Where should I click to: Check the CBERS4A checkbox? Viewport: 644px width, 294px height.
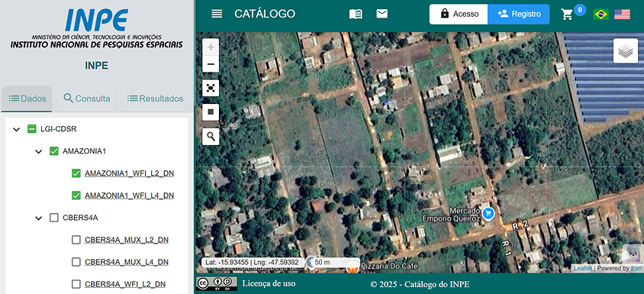pos(54,218)
